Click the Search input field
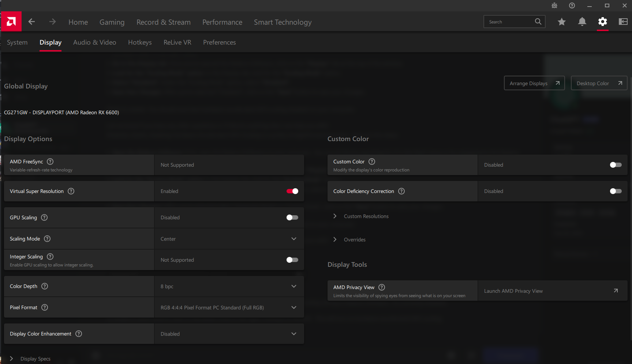632x364 pixels. tap(511, 22)
